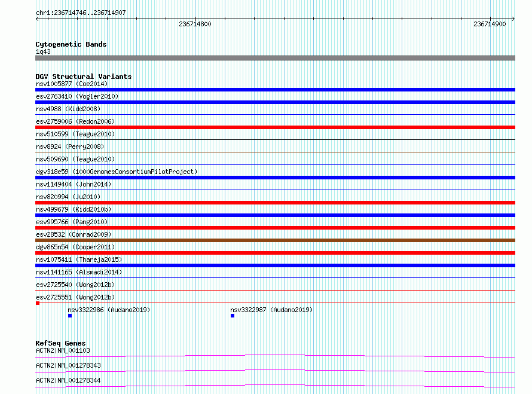Screen dimensions: 532x394
Task: Click the blue bar under nsv1075411
Action: point(275,265)
